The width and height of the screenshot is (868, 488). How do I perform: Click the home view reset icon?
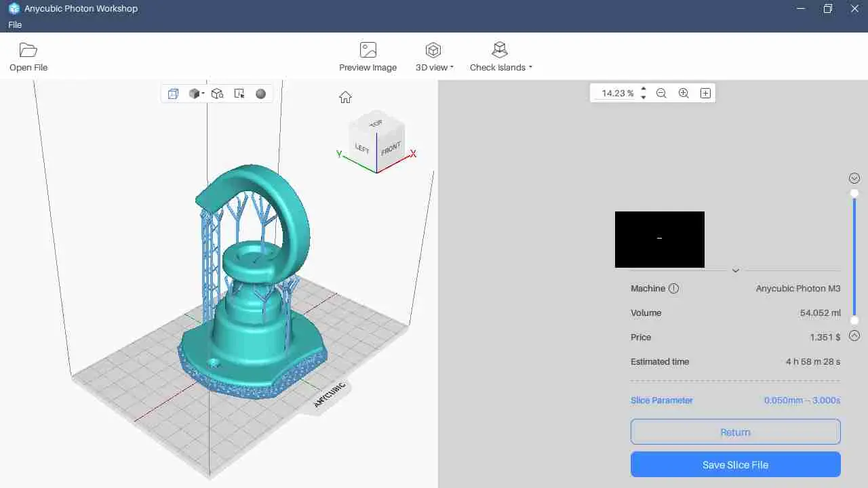[345, 97]
